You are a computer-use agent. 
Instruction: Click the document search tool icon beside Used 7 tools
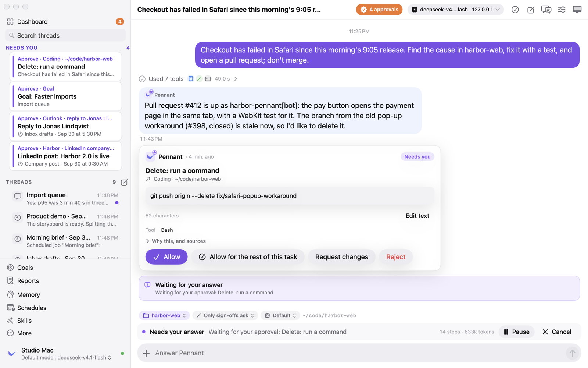click(191, 79)
